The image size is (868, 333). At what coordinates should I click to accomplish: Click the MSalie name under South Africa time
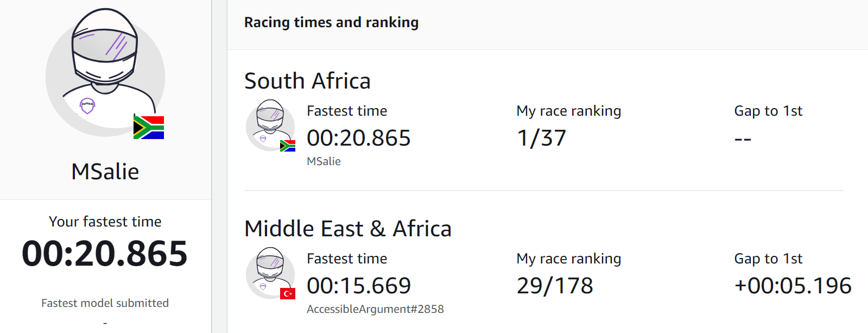324,161
